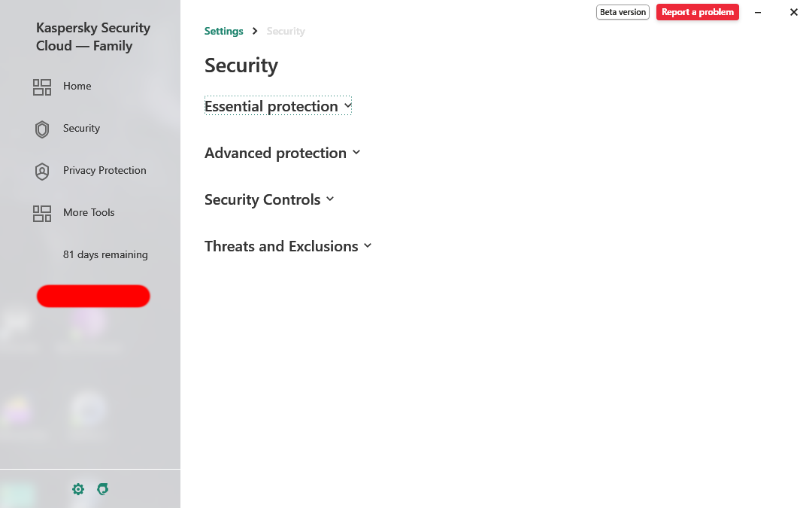Click the More Tools grid icon
The image size is (812, 508).
coord(42,214)
